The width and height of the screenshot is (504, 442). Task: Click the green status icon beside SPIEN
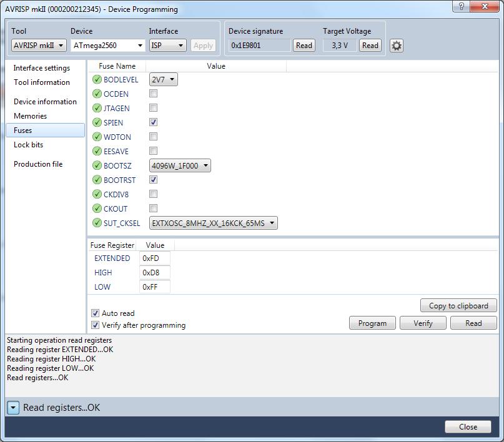(x=97, y=122)
